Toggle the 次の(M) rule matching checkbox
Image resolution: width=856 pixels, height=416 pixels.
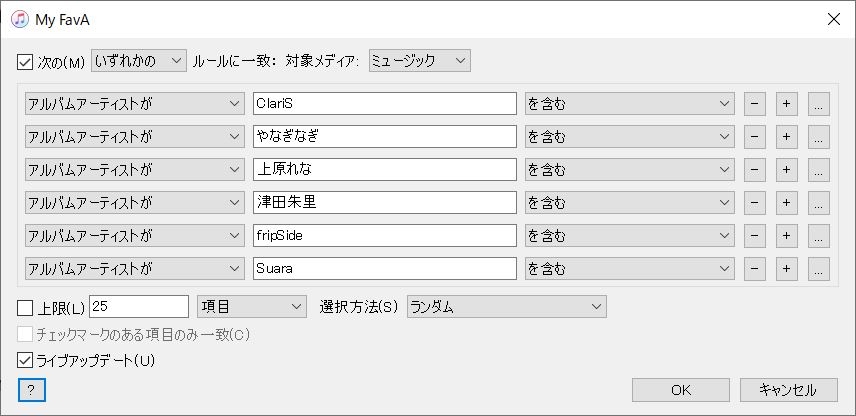pyautogui.click(x=25, y=62)
